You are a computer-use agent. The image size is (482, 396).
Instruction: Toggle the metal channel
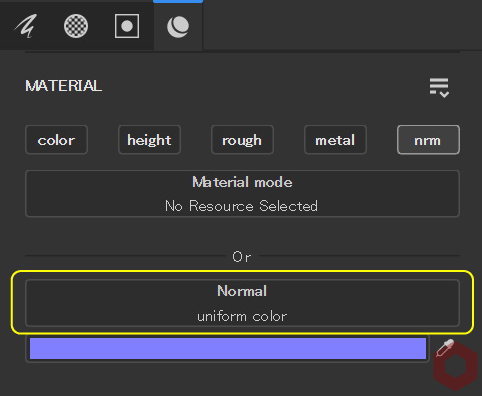click(x=335, y=140)
